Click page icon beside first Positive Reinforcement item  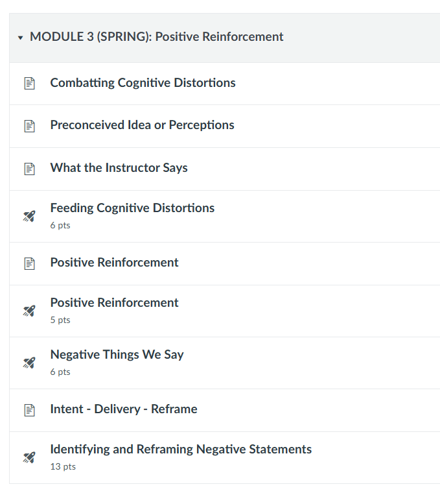[x=30, y=263]
